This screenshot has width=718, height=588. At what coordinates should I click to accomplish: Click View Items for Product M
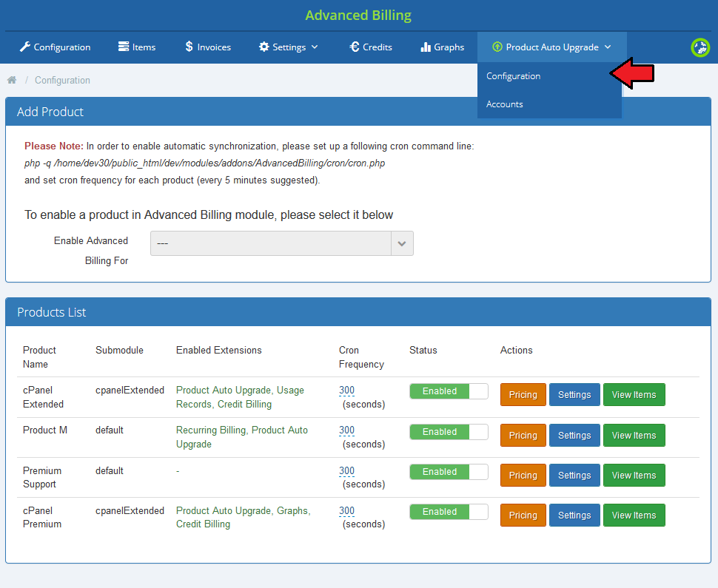634,435
